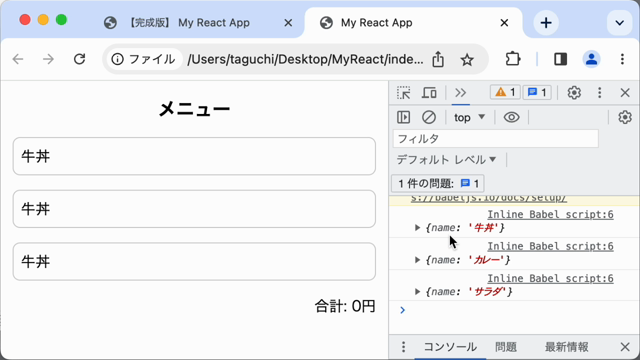Screen dimensions: 640x360
Task: Create a live expression with eye icon
Action: click(511, 118)
